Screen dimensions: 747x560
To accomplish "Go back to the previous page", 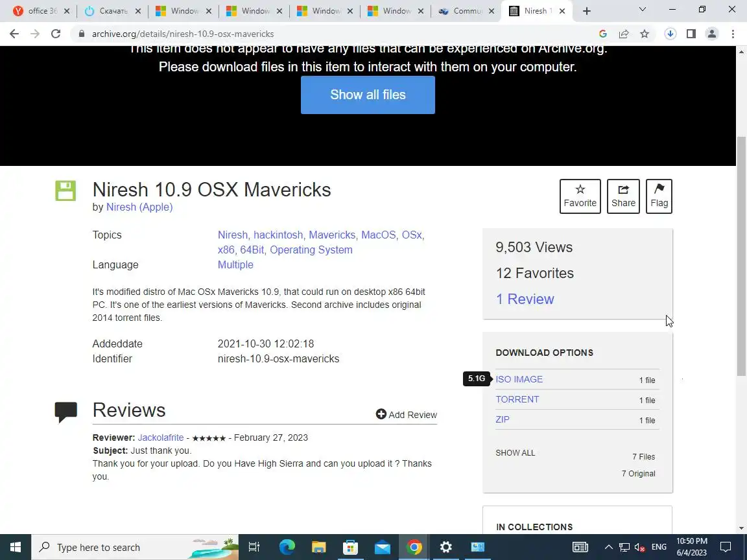I will (x=14, y=34).
